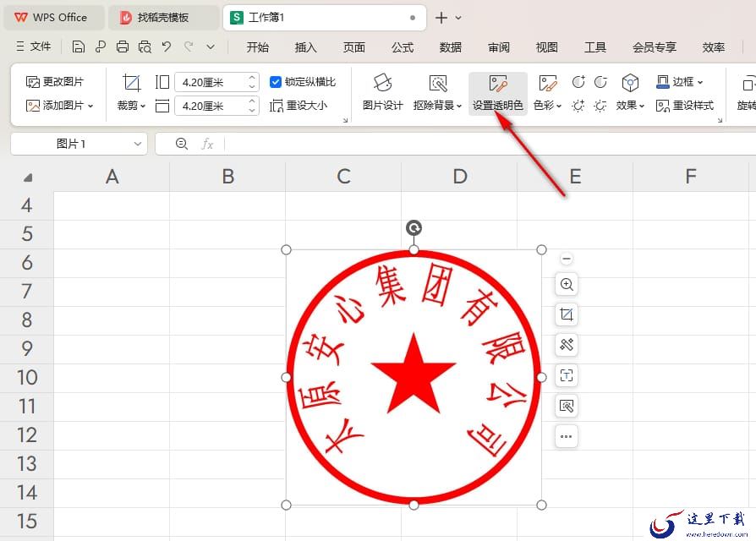Click floating more options ellipsis
This screenshot has height=541, width=756.
pos(567,436)
